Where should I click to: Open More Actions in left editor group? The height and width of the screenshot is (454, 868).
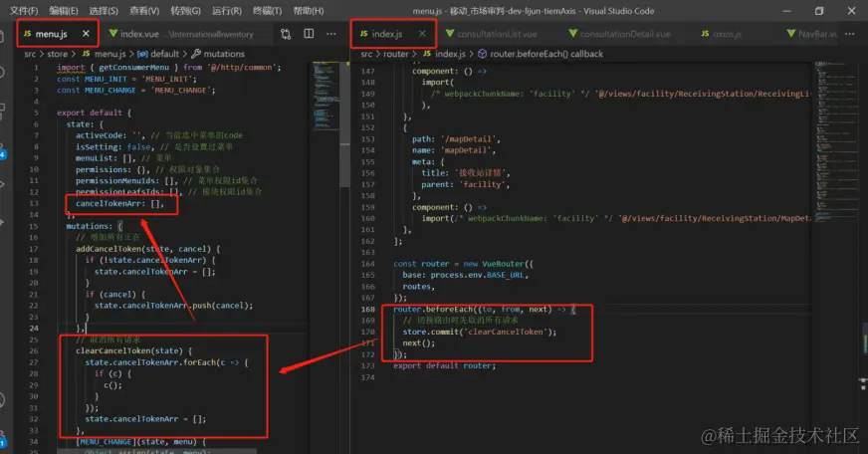point(331,34)
